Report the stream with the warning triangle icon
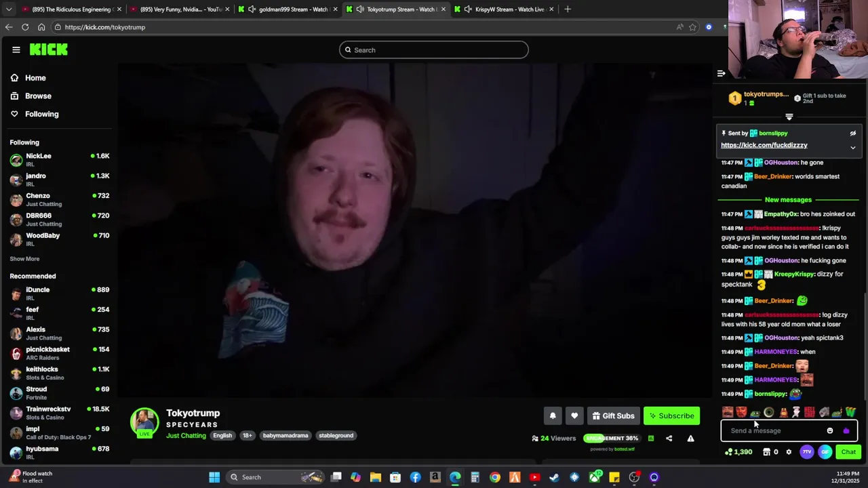This screenshot has width=868, height=488. 690,439
